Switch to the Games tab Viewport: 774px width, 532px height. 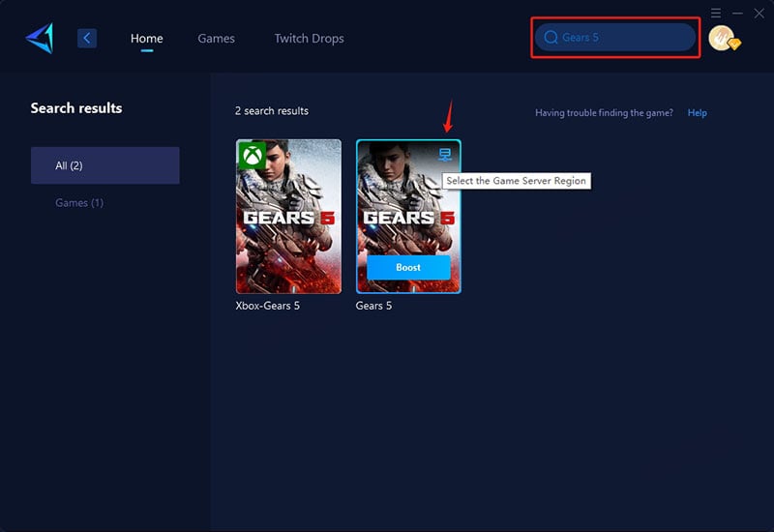coord(216,39)
